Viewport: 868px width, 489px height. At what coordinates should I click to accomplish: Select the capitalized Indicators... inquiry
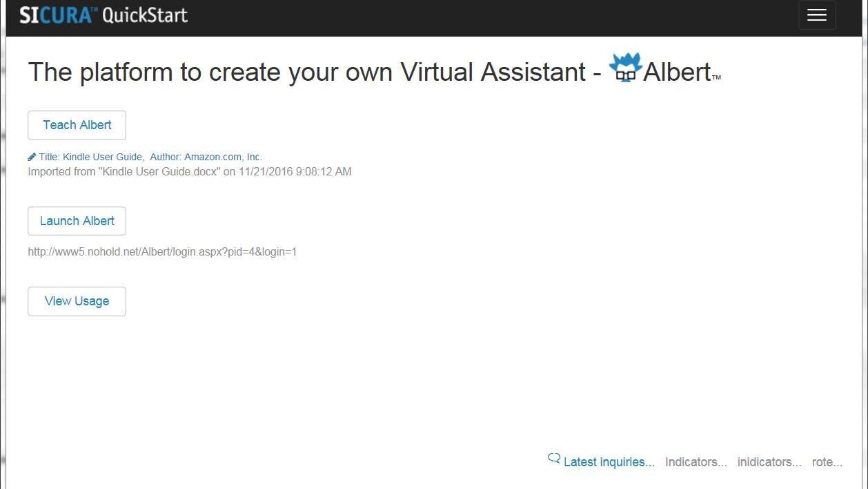(696, 462)
